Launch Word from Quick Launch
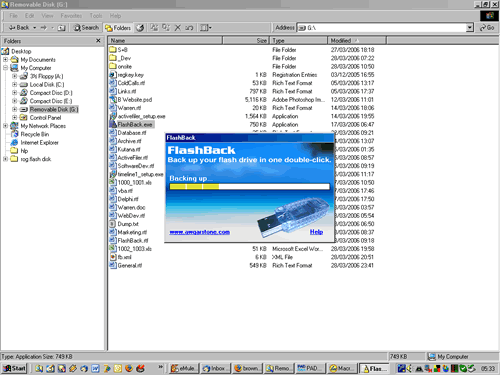 [x=96, y=368]
